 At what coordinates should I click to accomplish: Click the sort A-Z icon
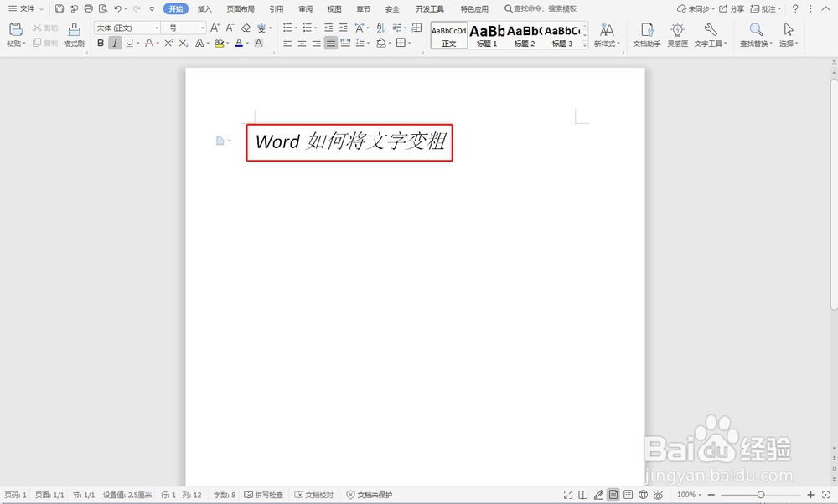[x=380, y=28]
